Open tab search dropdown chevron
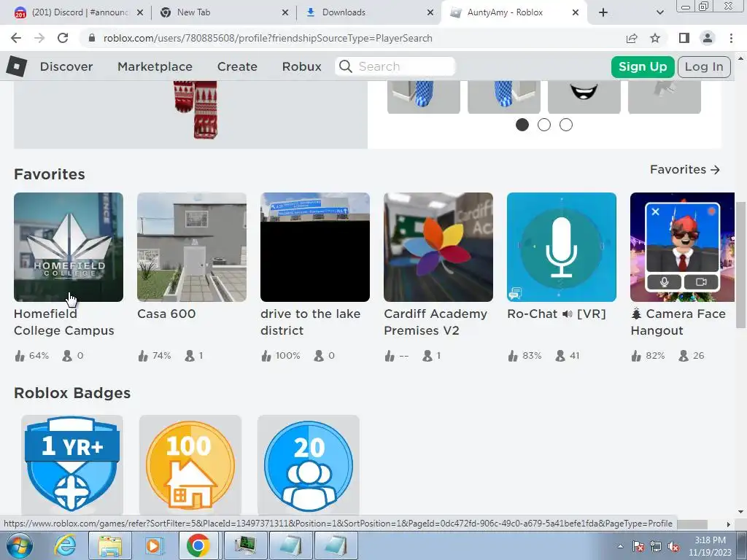Viewport: 747px width, 560px height. coord(659,12)
